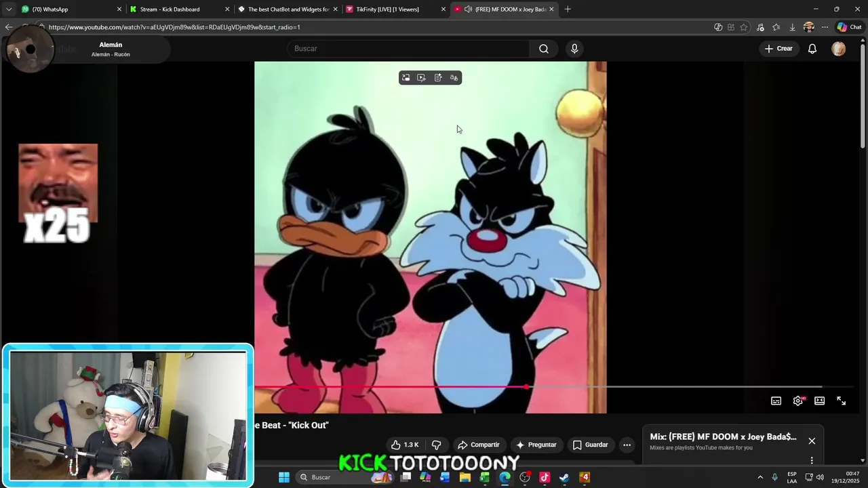Open the Edge profile avatar
This screenshot has height=488, width=868.
[808, 27]
